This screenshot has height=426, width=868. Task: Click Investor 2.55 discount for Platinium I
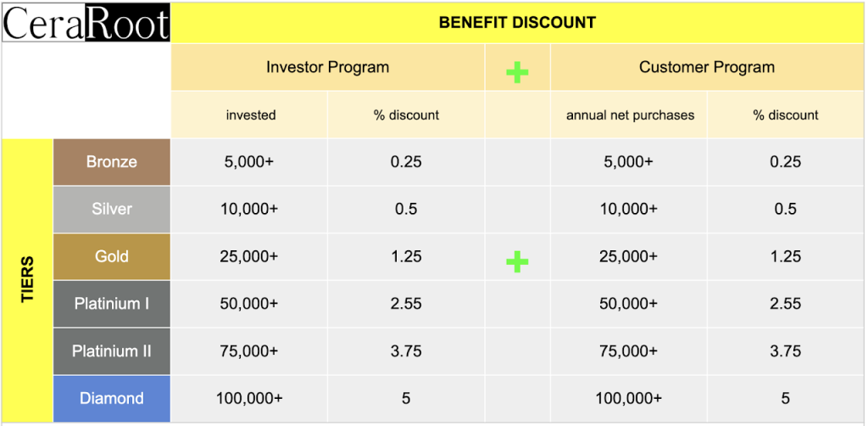(406, 304)
